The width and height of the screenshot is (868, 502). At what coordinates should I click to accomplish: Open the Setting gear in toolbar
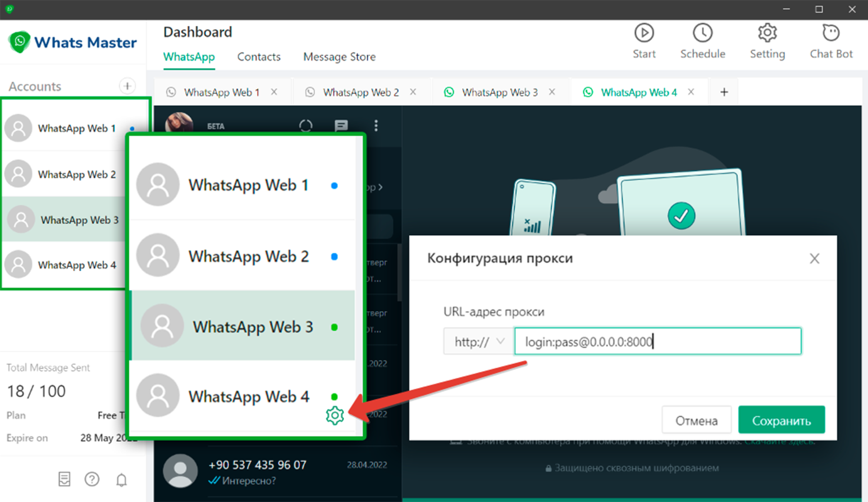point(767,34)
